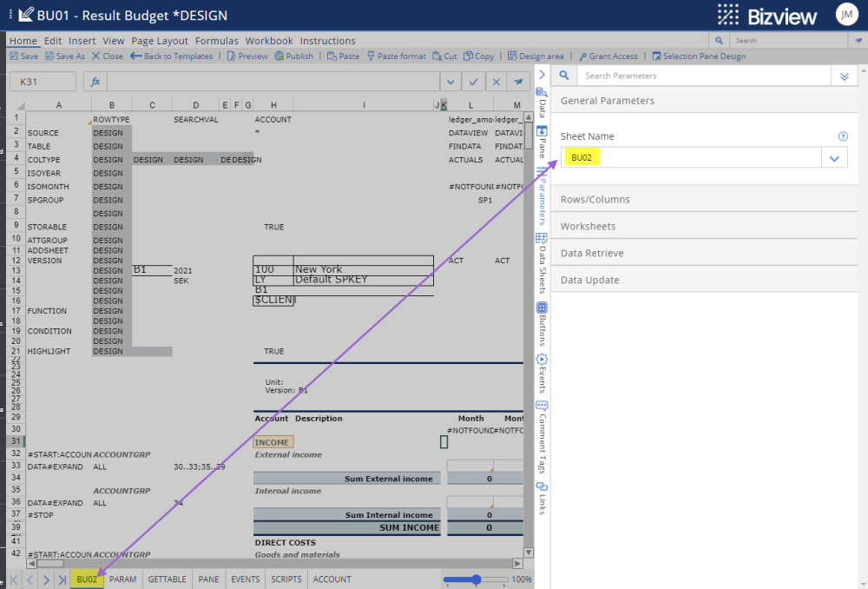This screenshot has width=868, height=589.
Task: Expand the Data Update section
Action: coord(704,280)
